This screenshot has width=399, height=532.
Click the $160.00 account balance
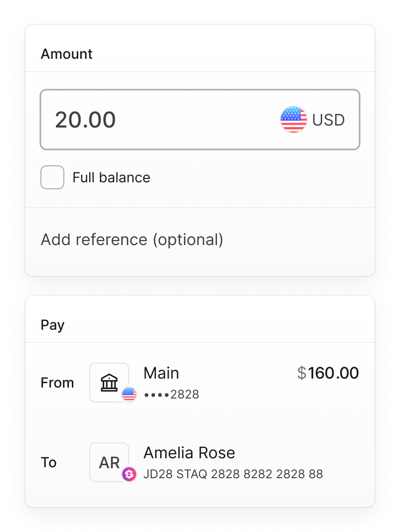tap(328, 373)
